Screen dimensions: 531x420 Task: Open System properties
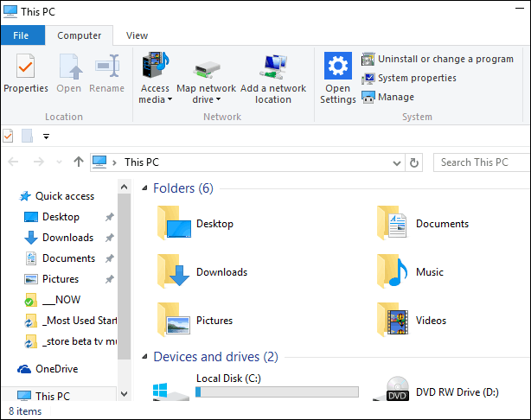409,78
